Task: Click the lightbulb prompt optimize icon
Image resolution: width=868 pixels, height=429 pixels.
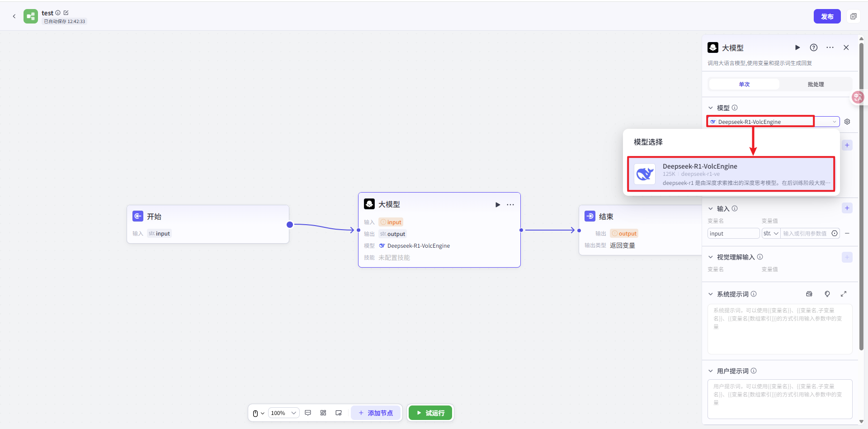Action: click(827, 294)
